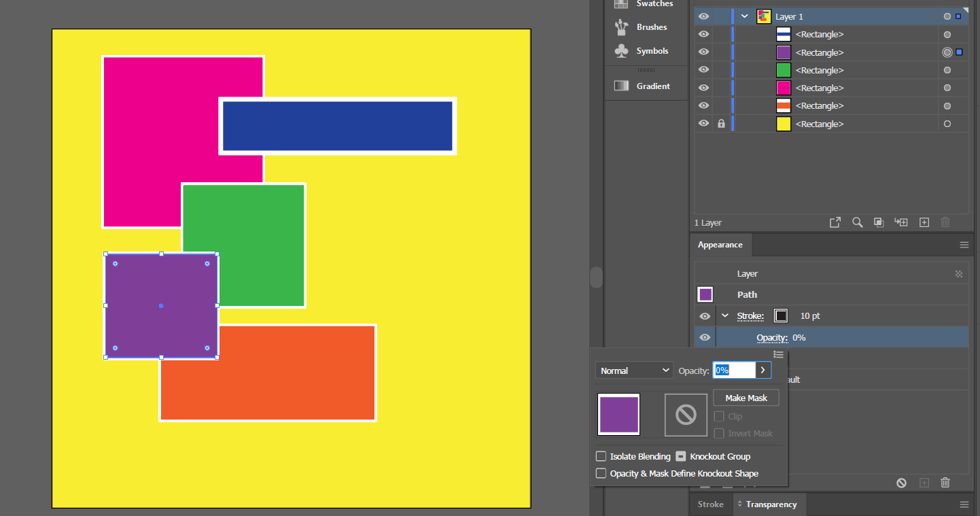Viewport: 980px width, 516px height.
Task: Open the Appearance panel menu
Action: point(964,245)
